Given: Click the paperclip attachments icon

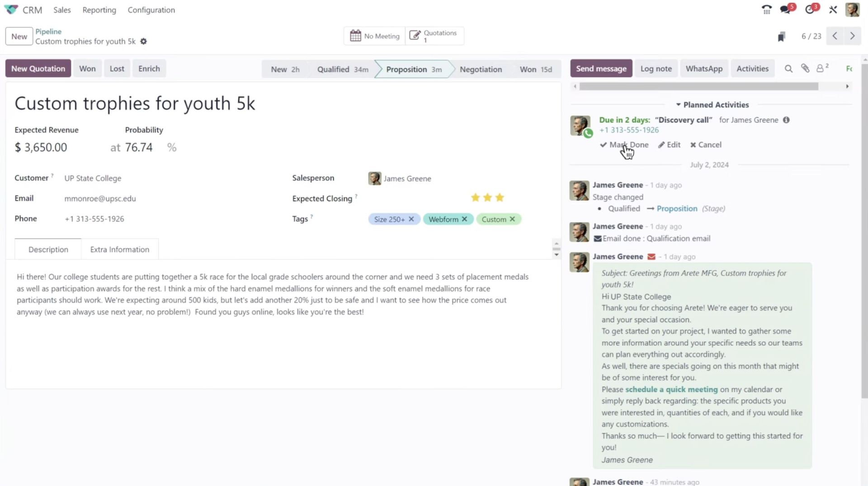Looking at the screenshot, I should pos(805,69).
